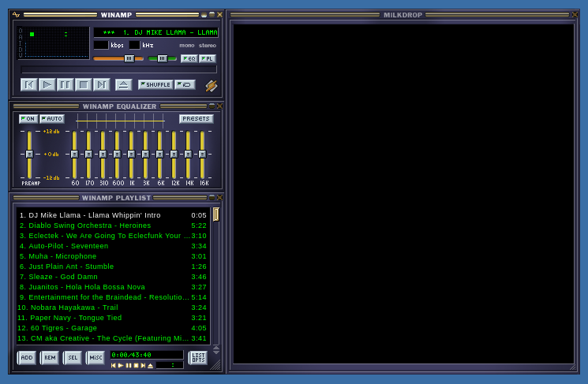
Task: Click the mini previous button in playlist
Action: tap(113, 366)
